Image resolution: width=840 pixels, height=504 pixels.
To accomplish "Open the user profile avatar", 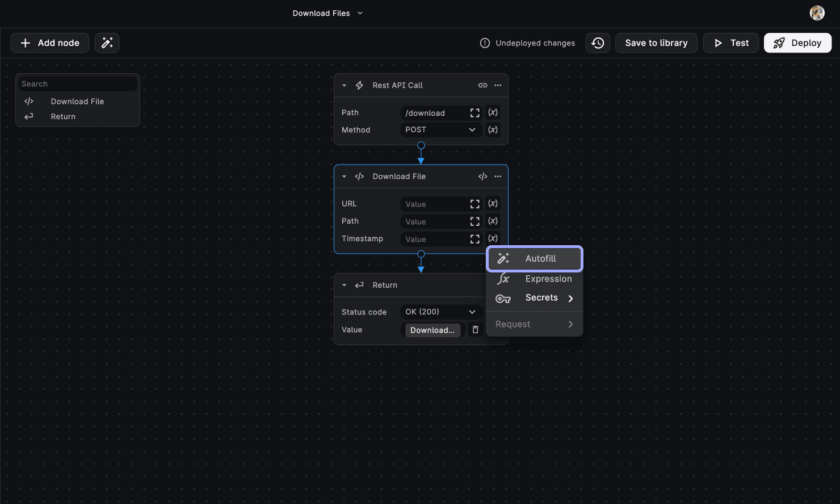I will 817,13.
